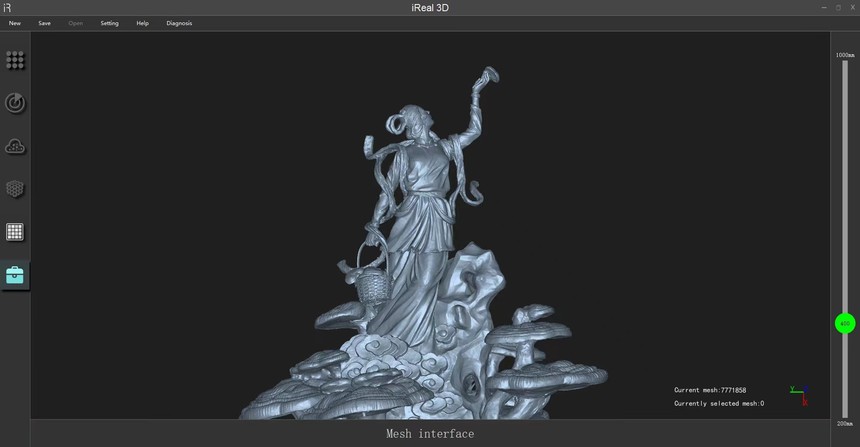Click the 1000mm label above the slider

(x=845, y=55)
